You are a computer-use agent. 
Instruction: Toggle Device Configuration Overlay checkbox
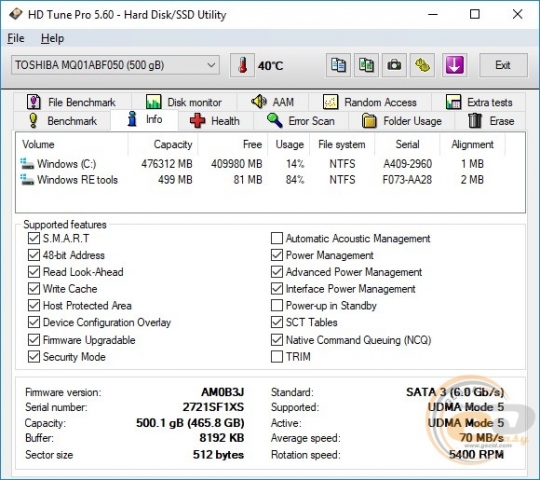tap(33, 322)
